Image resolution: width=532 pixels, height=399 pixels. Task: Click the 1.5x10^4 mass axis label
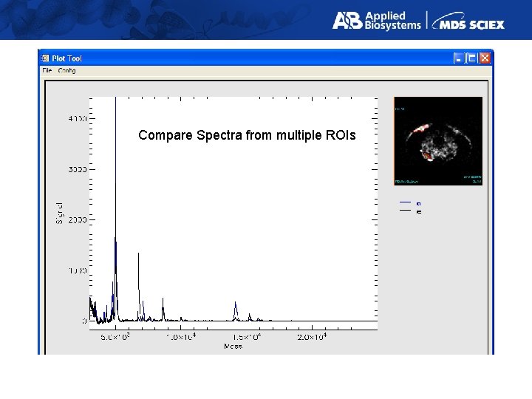(247, 337)
